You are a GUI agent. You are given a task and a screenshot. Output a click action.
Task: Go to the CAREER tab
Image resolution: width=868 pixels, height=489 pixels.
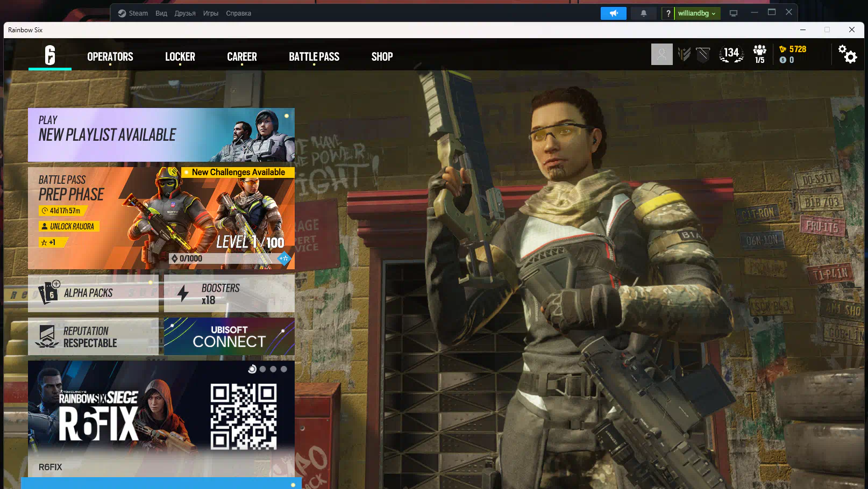coord(242,56)
